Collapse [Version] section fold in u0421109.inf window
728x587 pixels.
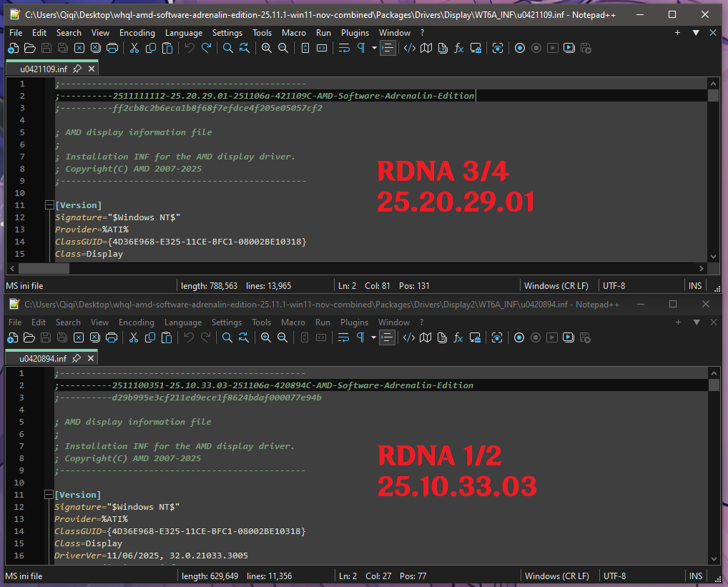pos(49,204)
